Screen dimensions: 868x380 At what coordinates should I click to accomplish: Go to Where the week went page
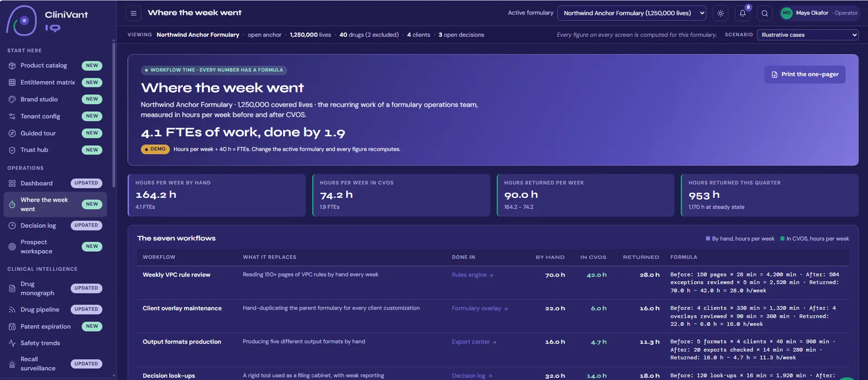(55, 204)
